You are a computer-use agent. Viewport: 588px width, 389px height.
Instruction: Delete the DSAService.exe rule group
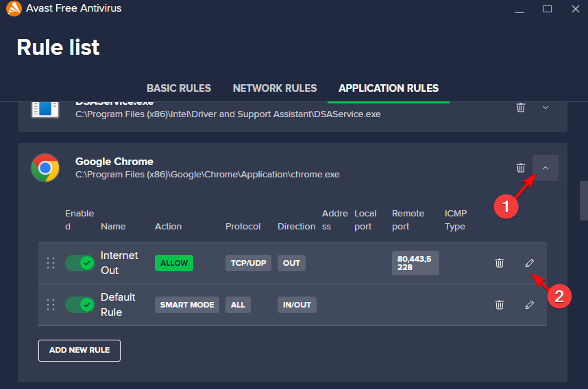click(521, 108)
